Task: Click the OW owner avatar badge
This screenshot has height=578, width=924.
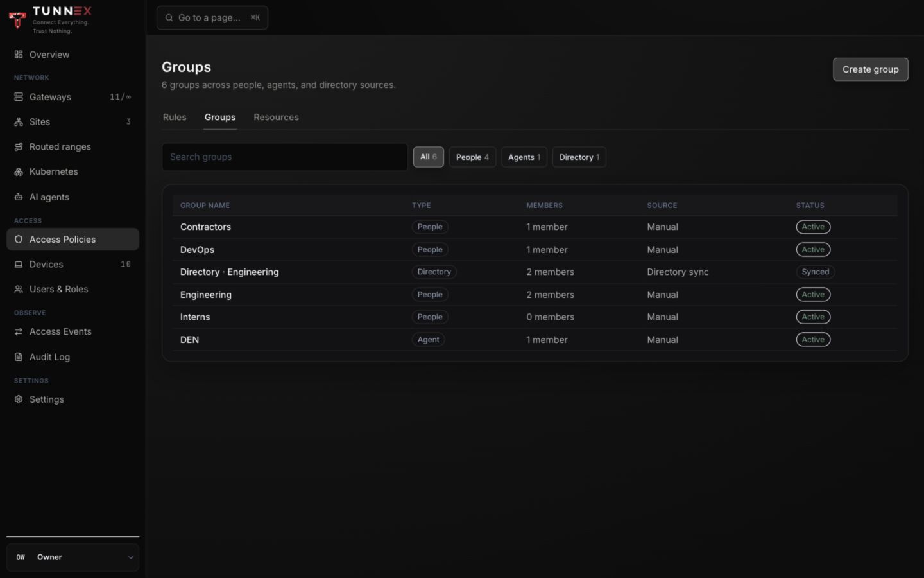Action: coord(21,557)
